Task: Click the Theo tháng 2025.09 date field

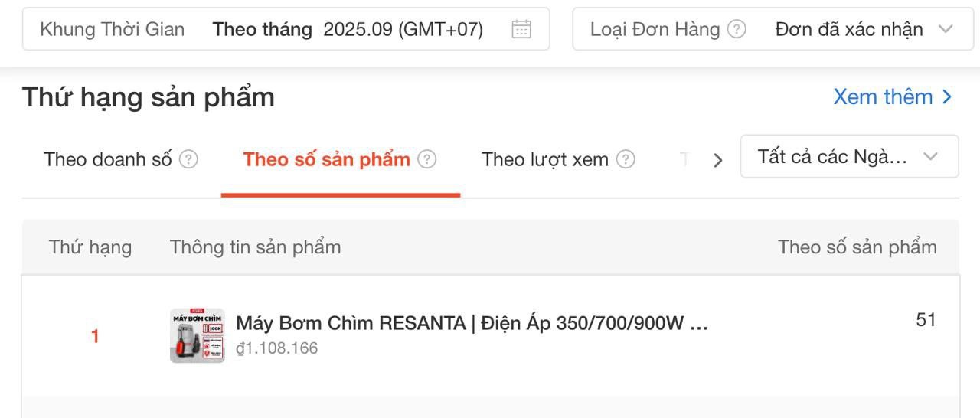Action: point(348,30)
